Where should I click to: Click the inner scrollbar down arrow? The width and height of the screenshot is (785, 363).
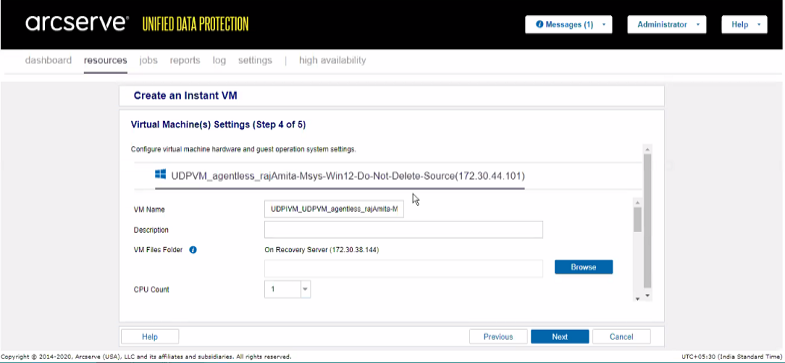(x=637, y=298)
